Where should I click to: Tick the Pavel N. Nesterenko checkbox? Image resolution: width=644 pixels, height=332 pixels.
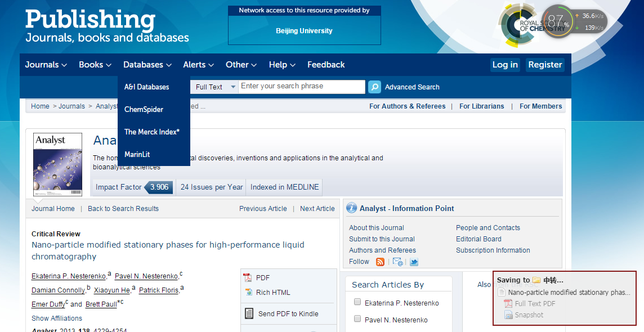pyautogui.click(x=357, y=319)
